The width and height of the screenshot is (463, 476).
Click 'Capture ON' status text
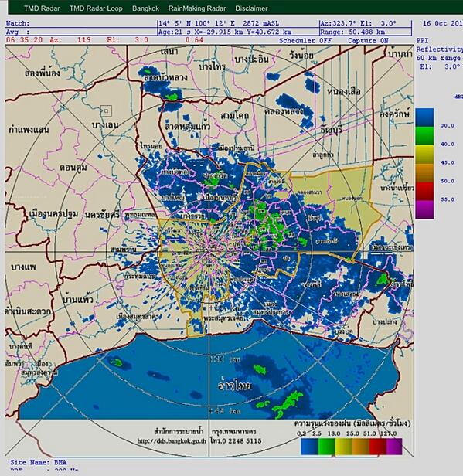click(368, 41)
